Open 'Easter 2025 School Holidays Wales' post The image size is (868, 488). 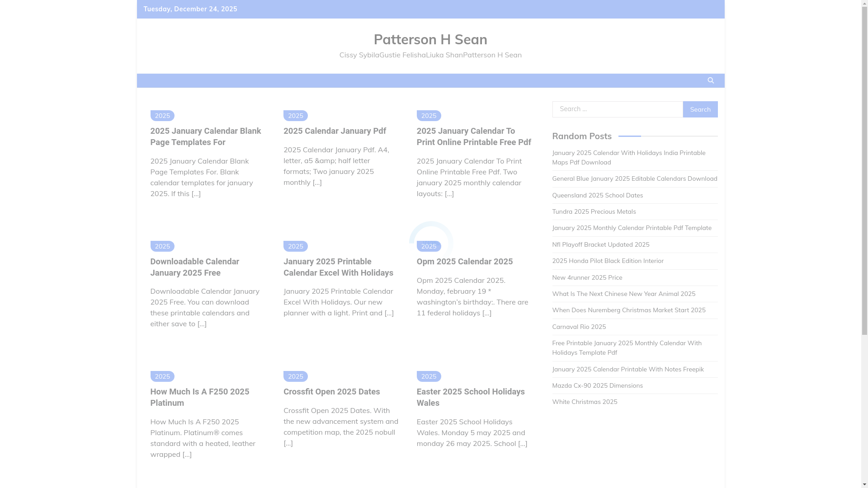coord(471,397)
